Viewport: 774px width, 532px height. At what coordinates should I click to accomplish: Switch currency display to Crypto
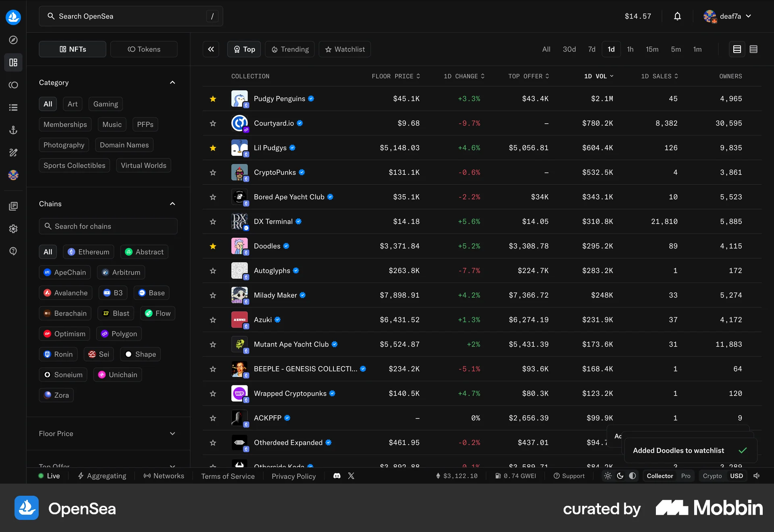tap(712, 476)
